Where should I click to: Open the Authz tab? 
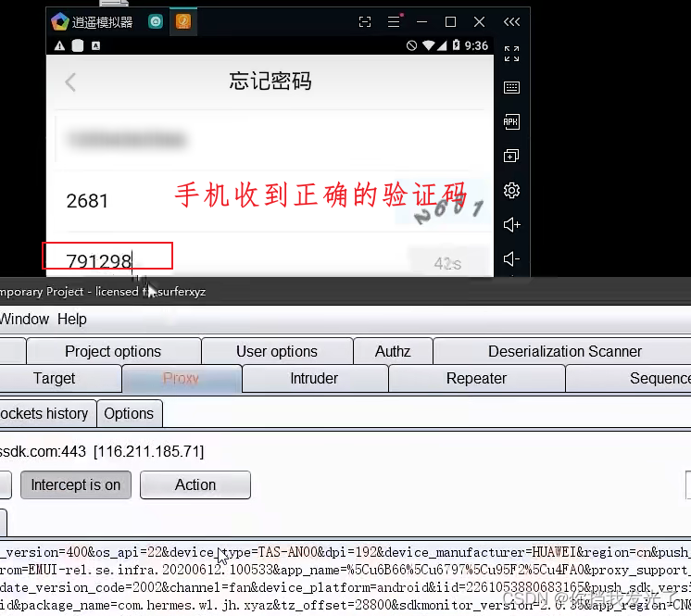click(x=393, y=351)
